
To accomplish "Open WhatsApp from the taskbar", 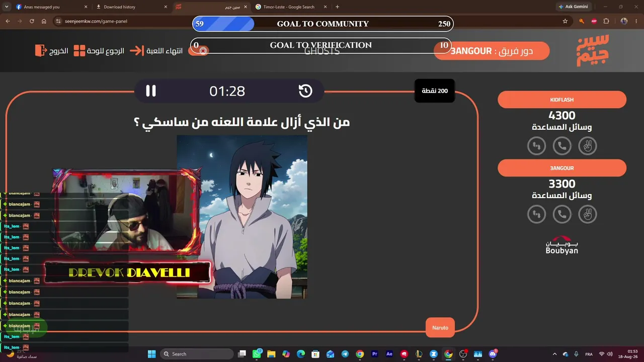I will [257, 354].
